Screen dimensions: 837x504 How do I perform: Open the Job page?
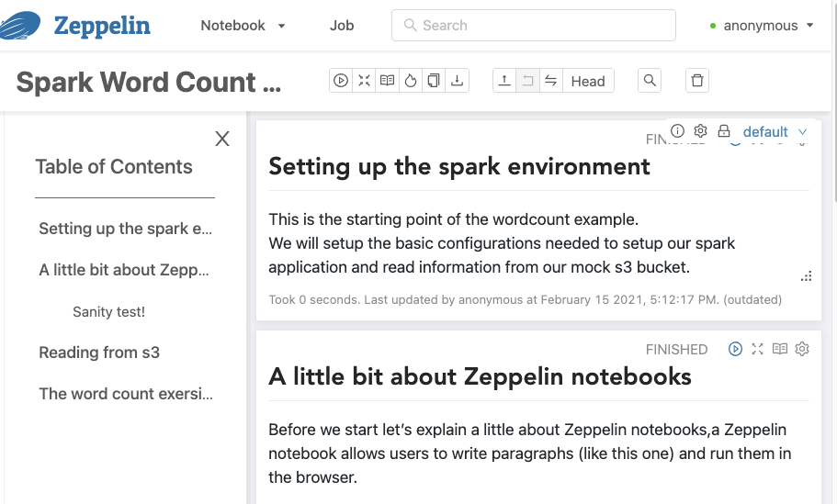tap(342, 26)
